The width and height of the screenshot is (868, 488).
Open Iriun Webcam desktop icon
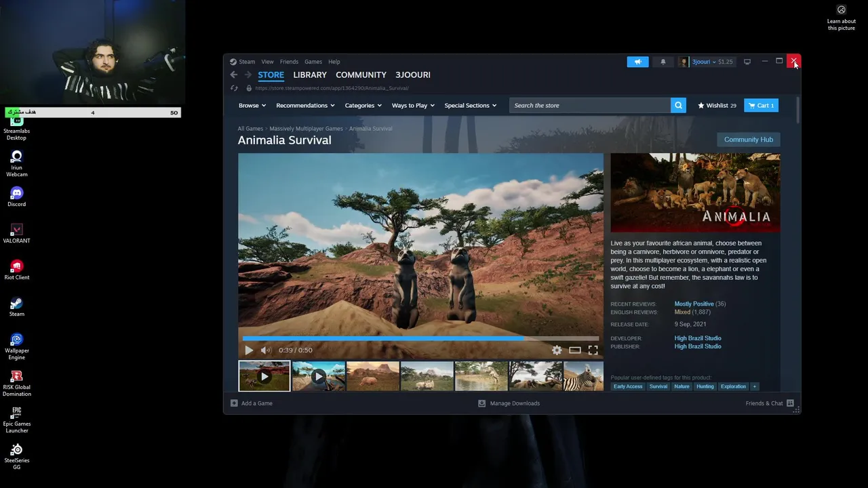[17, 163]
